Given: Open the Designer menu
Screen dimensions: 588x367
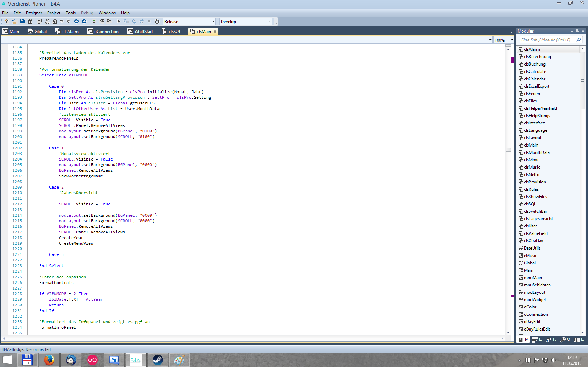Looking at the screenshot, I should 34,13.
